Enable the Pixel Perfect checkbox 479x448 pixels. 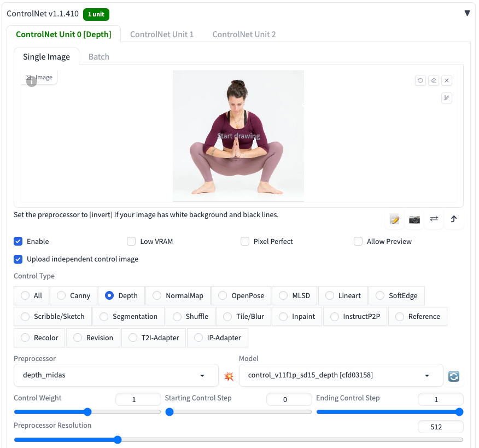point(245,241)
